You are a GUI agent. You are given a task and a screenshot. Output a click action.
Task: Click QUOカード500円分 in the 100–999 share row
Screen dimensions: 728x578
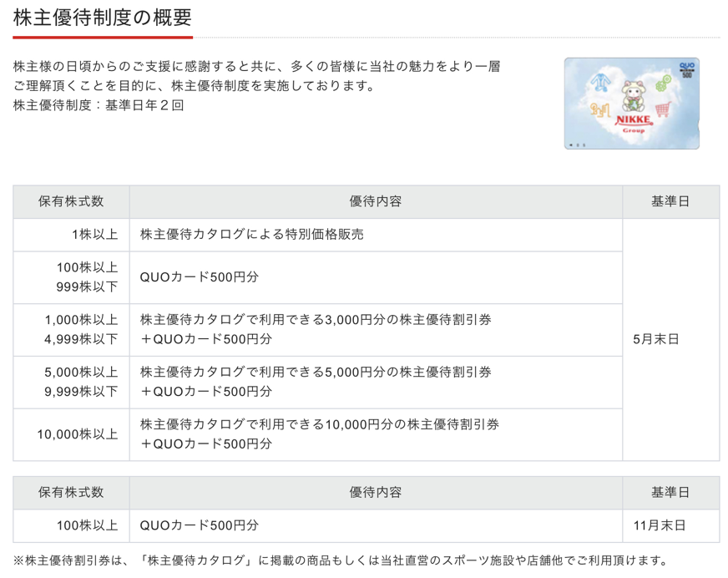[200, 277]
